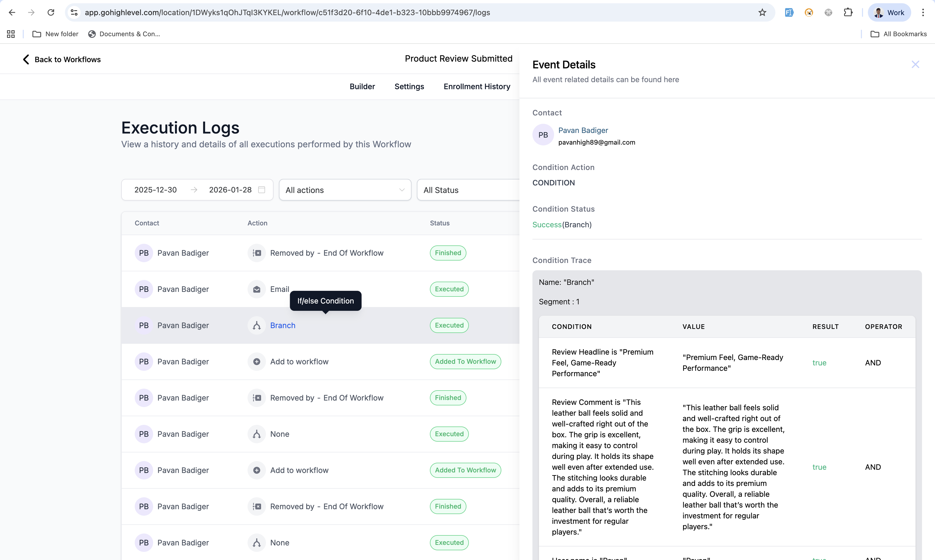Viewport: 935px width, 560px height.
Task: Go to the Settings tab
Action: click(x=409, y=86)
